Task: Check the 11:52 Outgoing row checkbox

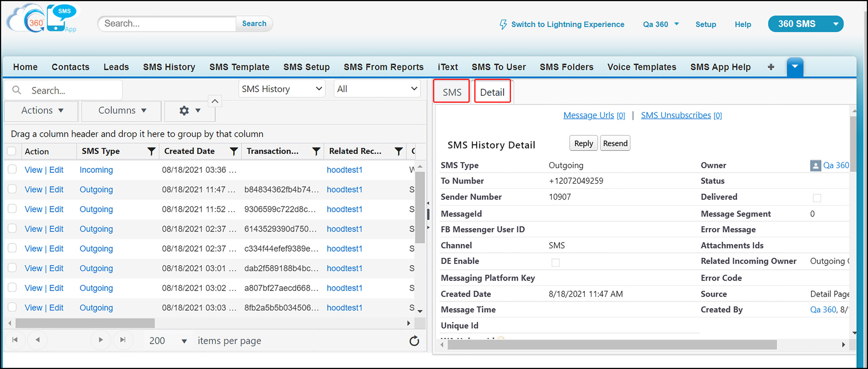Action: [x=12, y=209]
